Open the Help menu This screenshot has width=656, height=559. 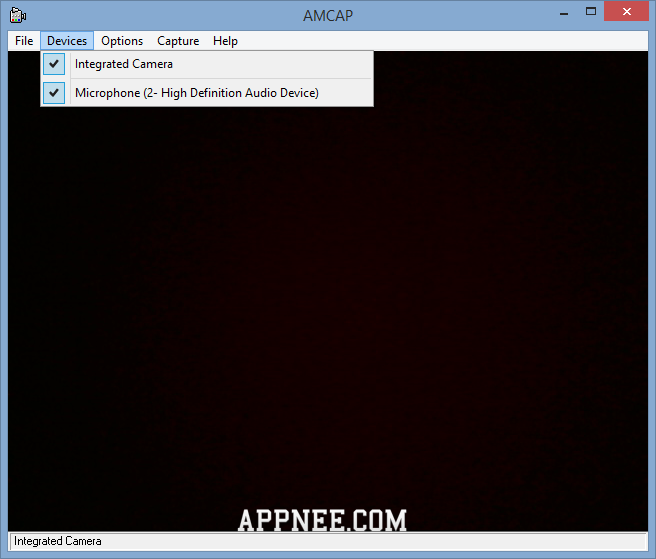click(225, 41)
